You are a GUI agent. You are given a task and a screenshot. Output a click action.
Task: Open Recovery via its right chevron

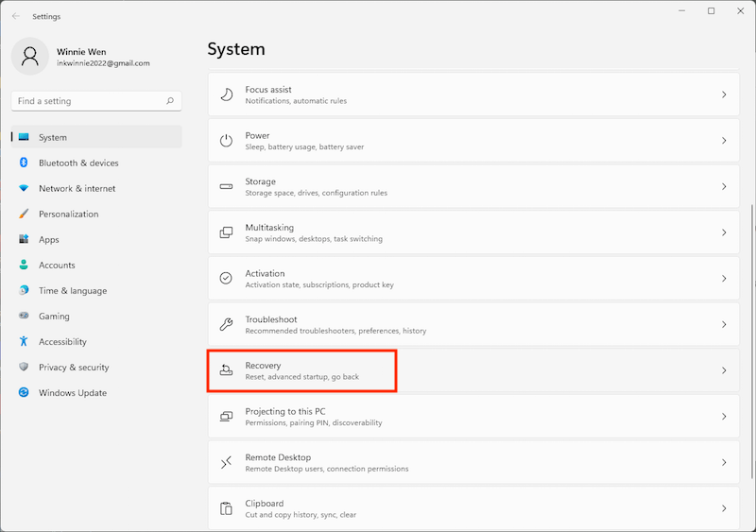(724, 370)
